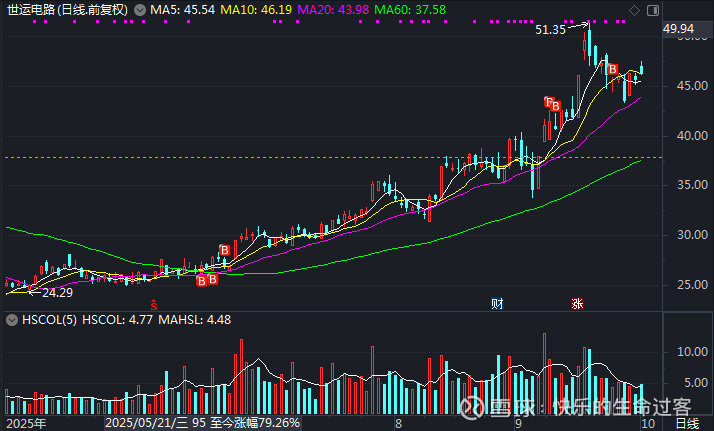Select the MA60: 37.58 label
Screen dimensions: 714x431
(410, 10)
